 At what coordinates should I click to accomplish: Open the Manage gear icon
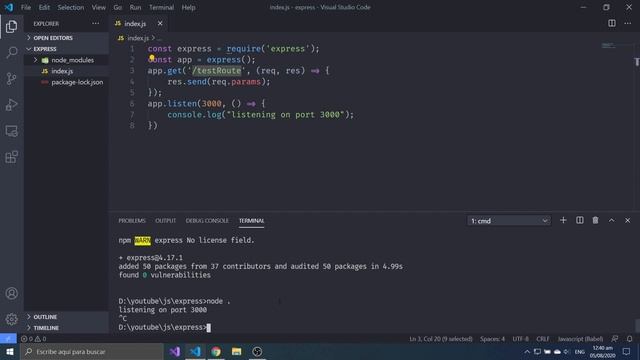11,319
